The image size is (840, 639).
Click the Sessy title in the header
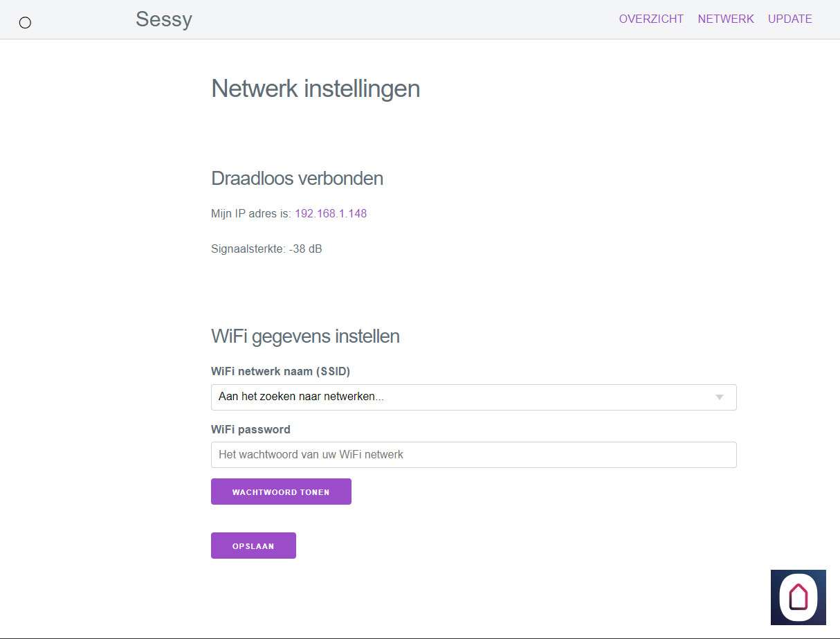click(163, 19)
